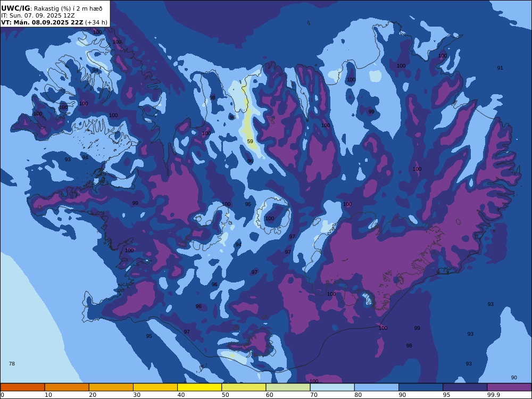Select the 30–40 legend color segment
Image resolution: width=532 pixels, height=399 pixels.
(155, 387)
